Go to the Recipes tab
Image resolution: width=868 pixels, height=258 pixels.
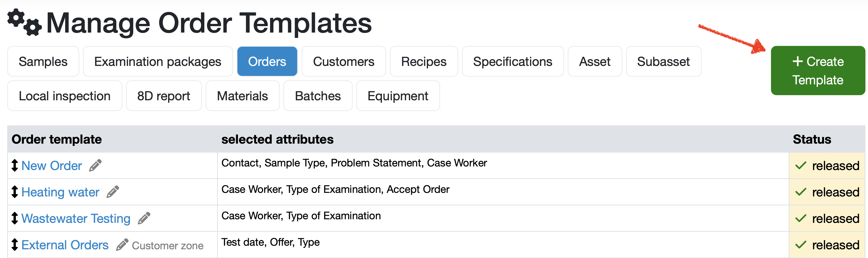tap(424, 62)
